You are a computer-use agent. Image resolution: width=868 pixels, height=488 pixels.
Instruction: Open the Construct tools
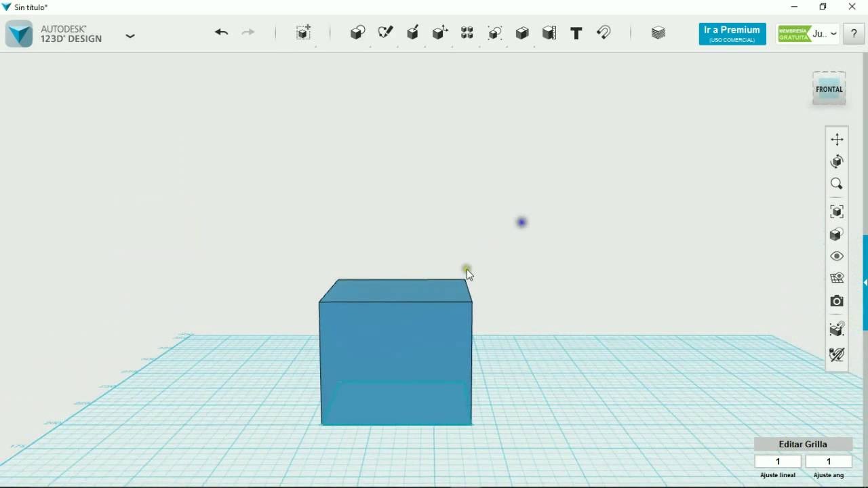(412, 33)
